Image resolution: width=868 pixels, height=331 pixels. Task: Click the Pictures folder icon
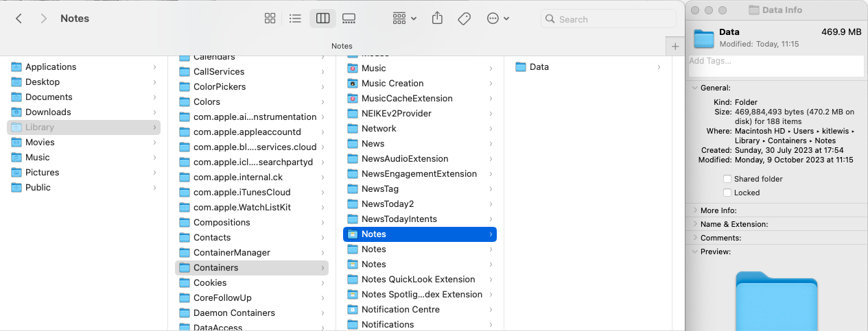click(16, 172)
